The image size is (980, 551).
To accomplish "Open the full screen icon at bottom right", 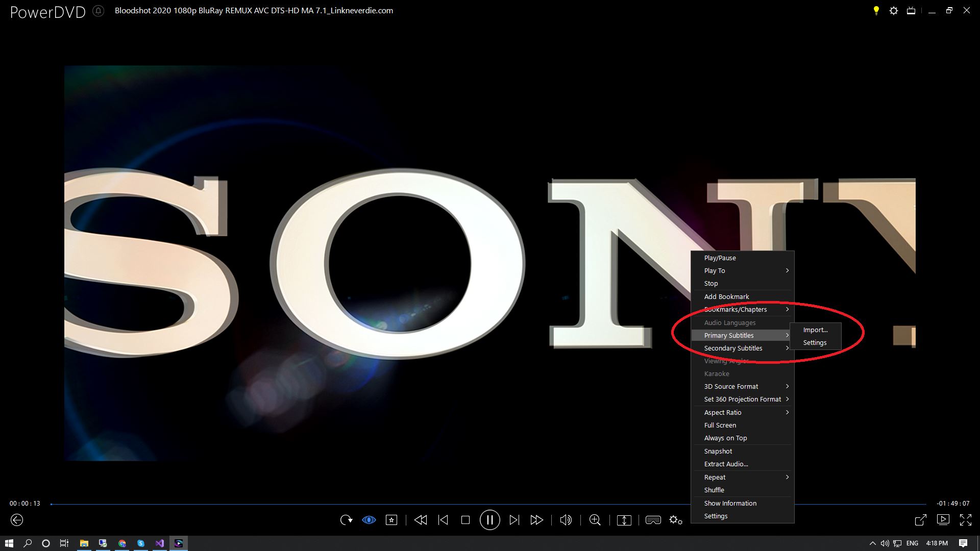I will [x=967, y=520].
